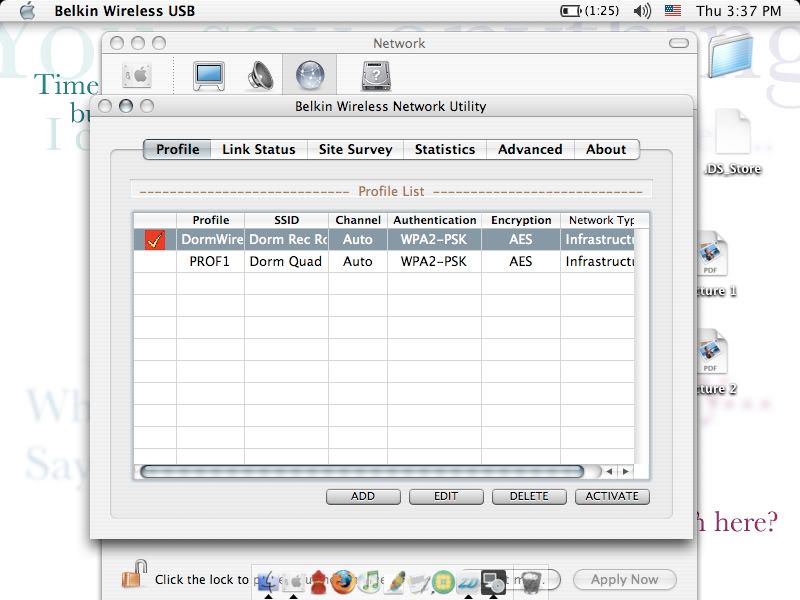The height and width of the screenshot is (600, 800).
Task: Switch to the Profile tab
Action: coord(177,149)
